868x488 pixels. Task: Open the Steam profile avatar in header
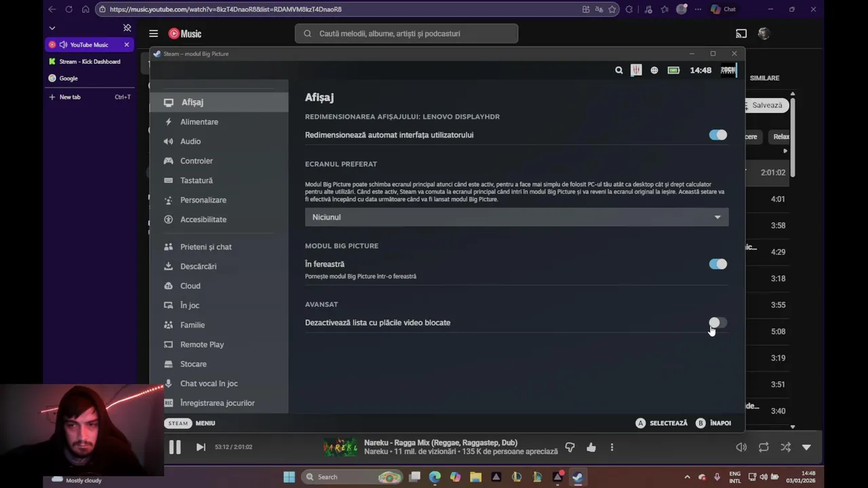728,70
